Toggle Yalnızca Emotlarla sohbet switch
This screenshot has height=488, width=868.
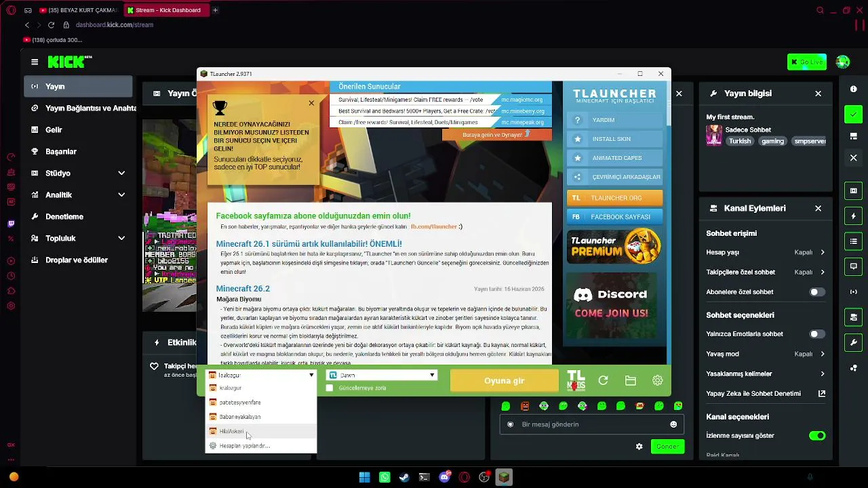click(817, 334)
